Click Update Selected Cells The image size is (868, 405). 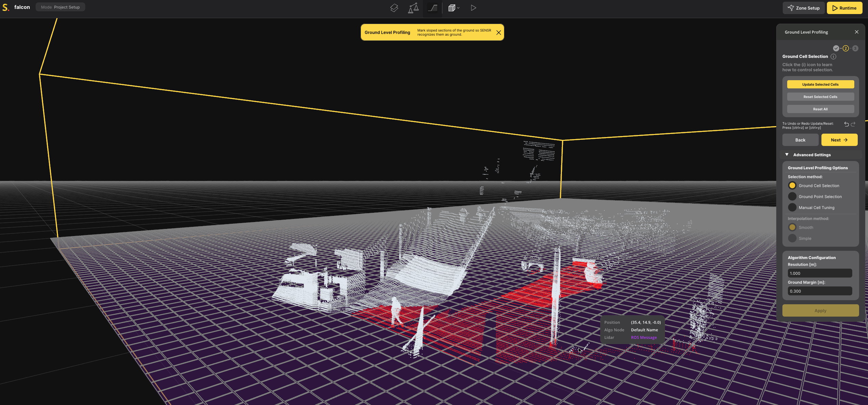click(x=820, y=84)
